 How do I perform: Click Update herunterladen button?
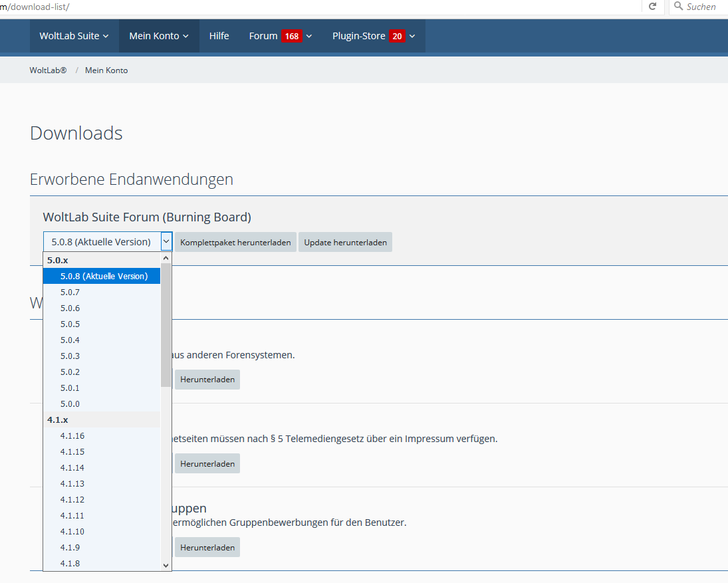point(345,243)
